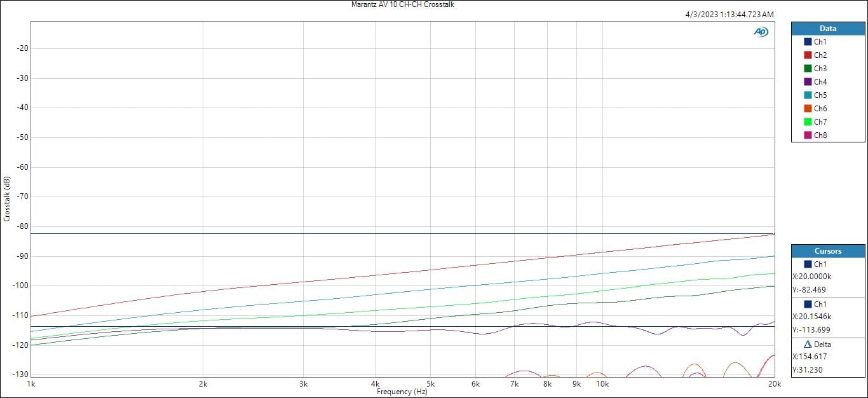The height and width of the screenshot is (398, 868).
Task: Click the Crosstalk (dB) axis label
Action: (7, 199)
